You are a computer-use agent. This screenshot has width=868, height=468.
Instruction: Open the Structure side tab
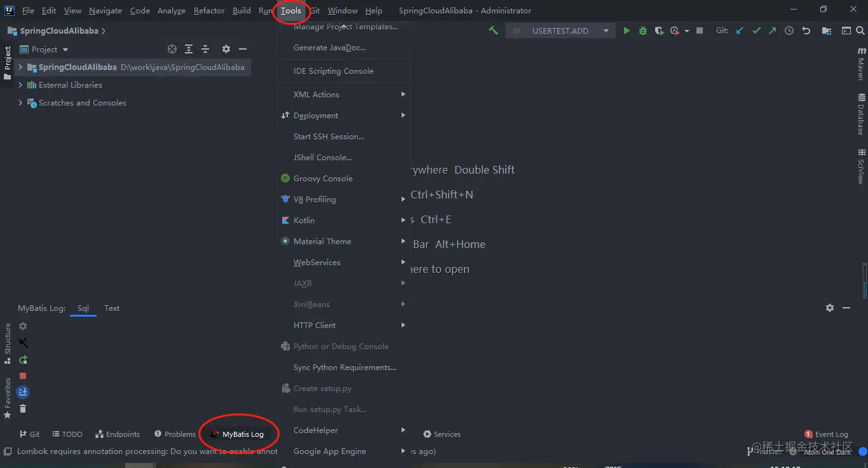point(8,343)
